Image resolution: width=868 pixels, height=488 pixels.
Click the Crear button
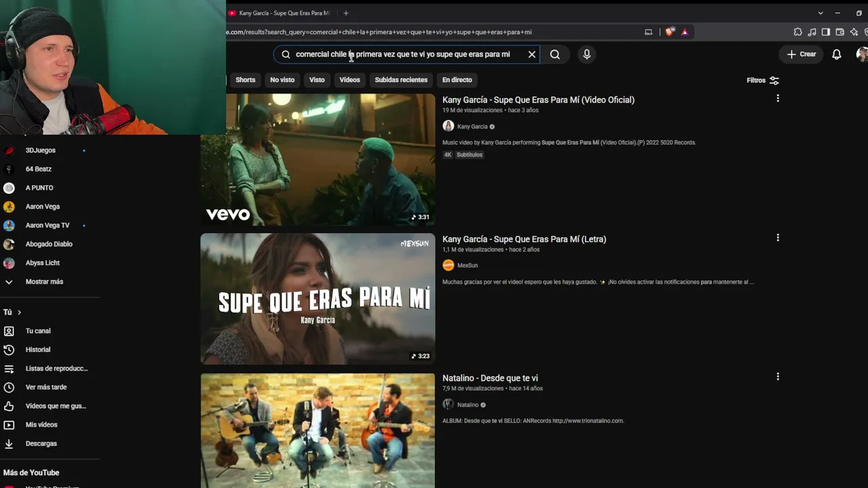click(x=802, y=54)
